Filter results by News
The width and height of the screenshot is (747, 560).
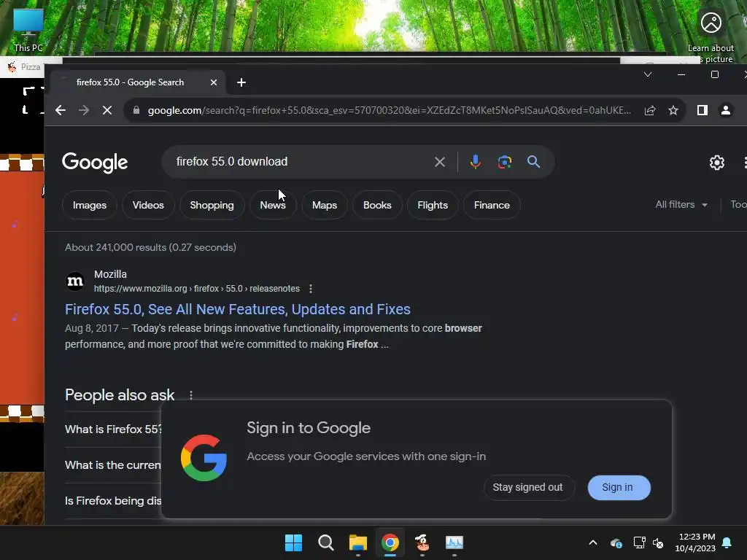click(273, 205)
